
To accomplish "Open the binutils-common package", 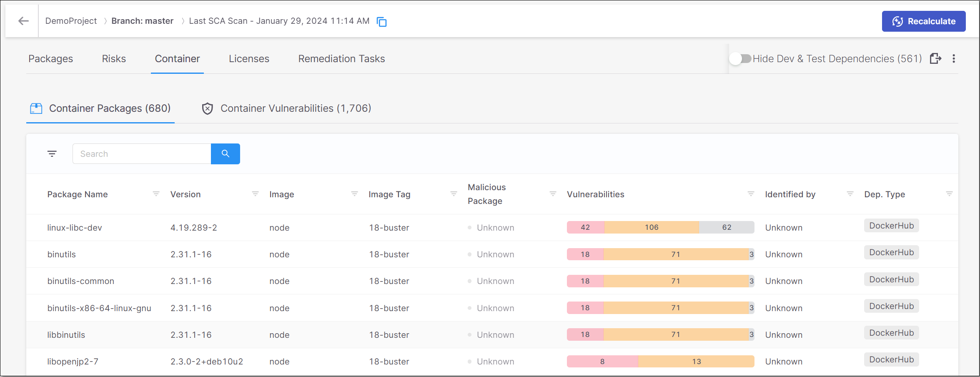I will point(80,281).
